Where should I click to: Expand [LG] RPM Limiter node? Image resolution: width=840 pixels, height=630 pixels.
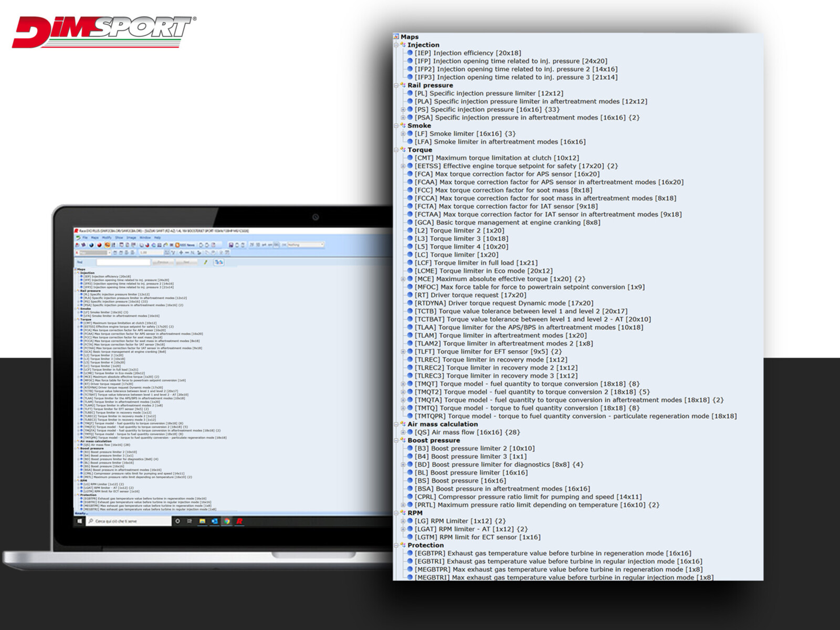point(403,521)
